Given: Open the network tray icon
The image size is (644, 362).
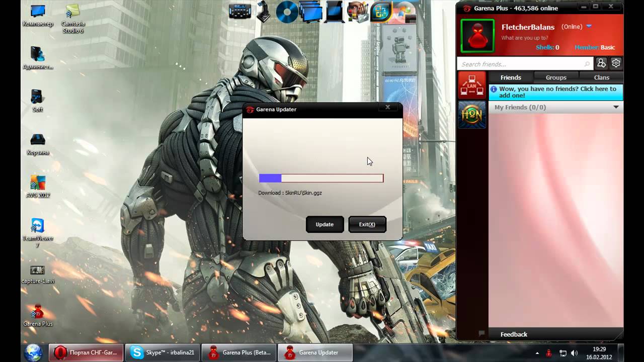Looking at the screenshot, I should (562, 353).
